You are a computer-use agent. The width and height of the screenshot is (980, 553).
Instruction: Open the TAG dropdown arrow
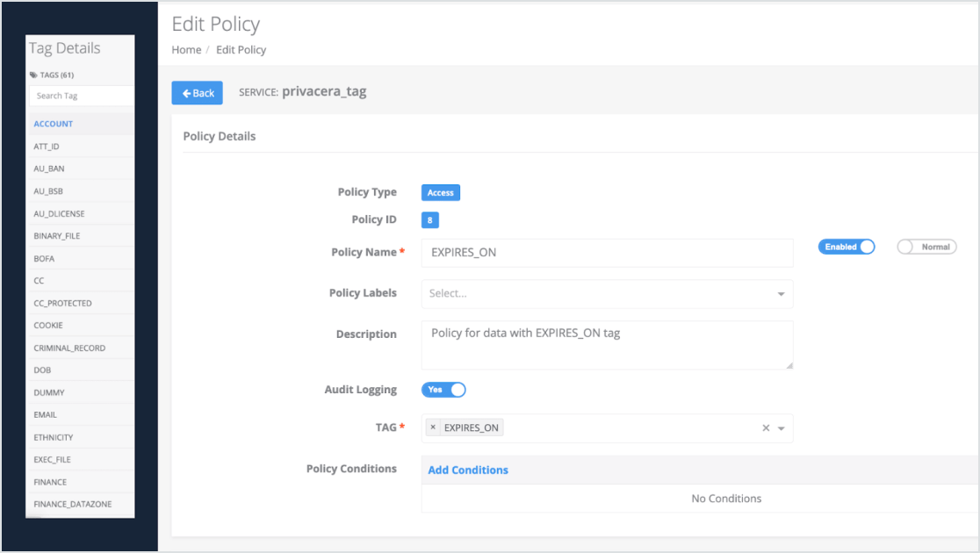click(782, 427)
